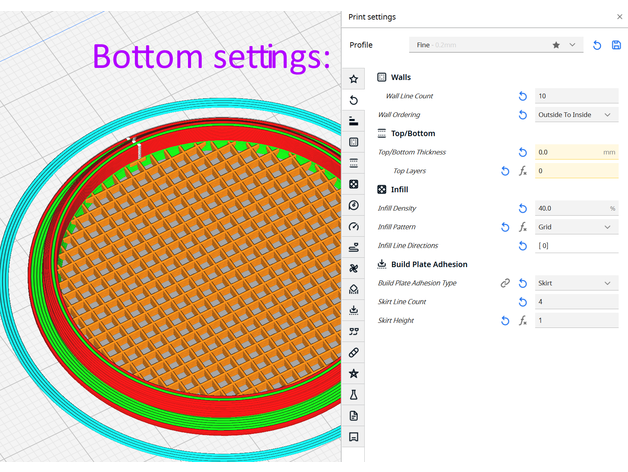Click the link icon for Build Plate Adhesion Type

point(506,283)
